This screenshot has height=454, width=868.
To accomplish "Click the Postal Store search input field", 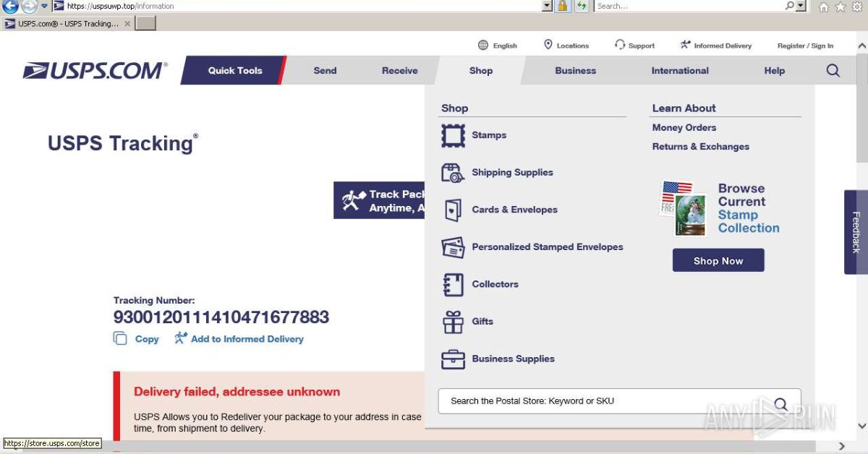I will tap(606, 401).
